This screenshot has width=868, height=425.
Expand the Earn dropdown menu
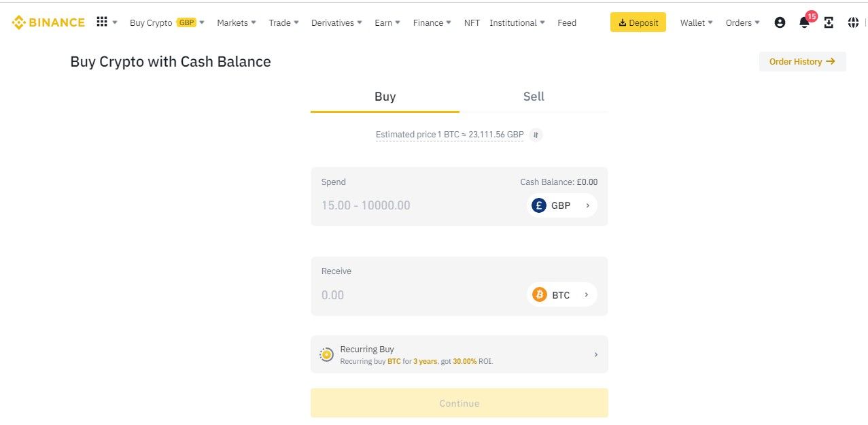[387, 22]
